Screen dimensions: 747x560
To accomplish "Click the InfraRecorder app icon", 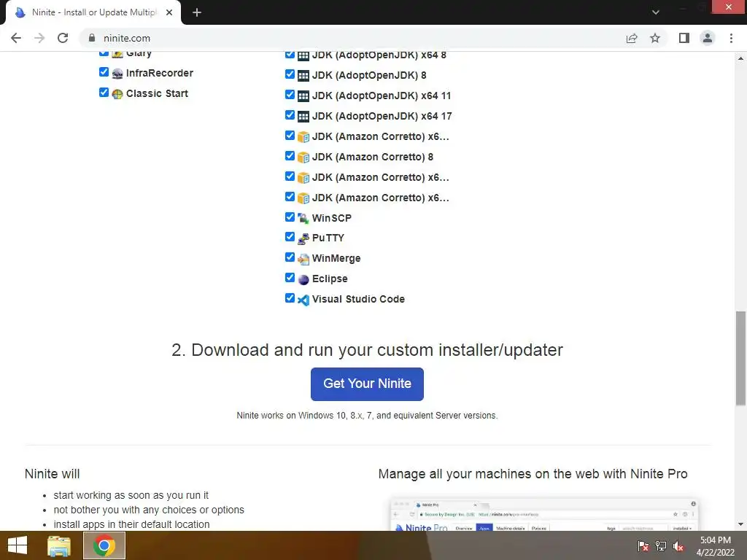I will tap(117, 74).
